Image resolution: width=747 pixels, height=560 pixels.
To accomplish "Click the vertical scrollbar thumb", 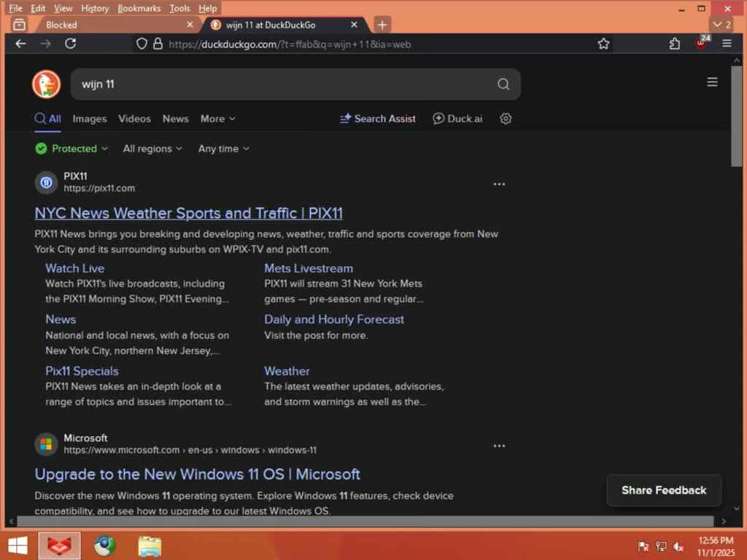I will (x=737, y=117).
